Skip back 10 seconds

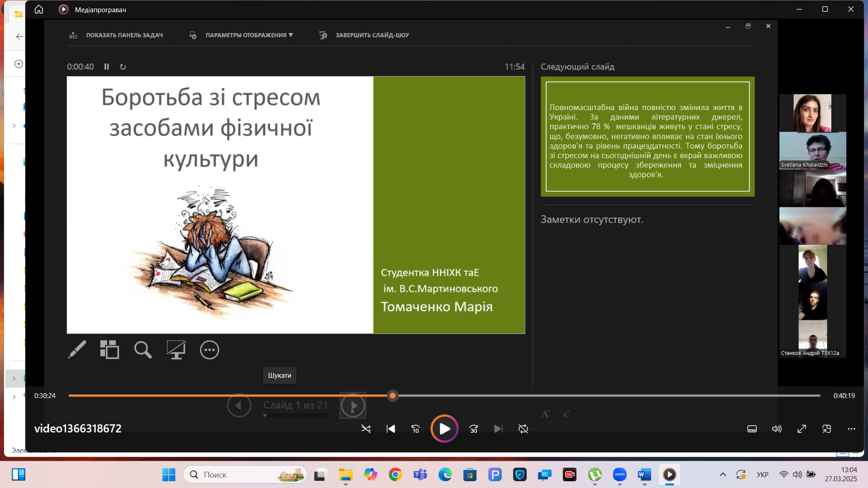pos(415,429)
